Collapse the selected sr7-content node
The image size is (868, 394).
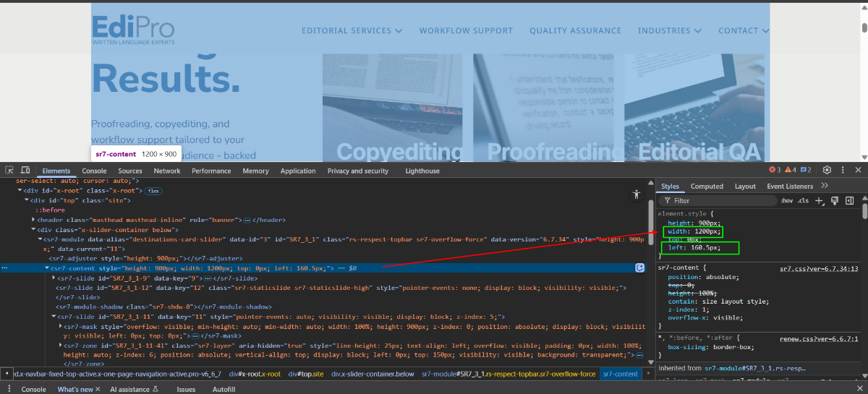coord(47,267)
